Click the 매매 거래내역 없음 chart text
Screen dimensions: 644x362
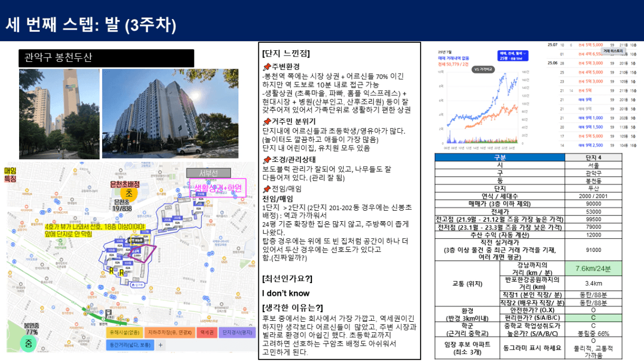coord(453,58)
